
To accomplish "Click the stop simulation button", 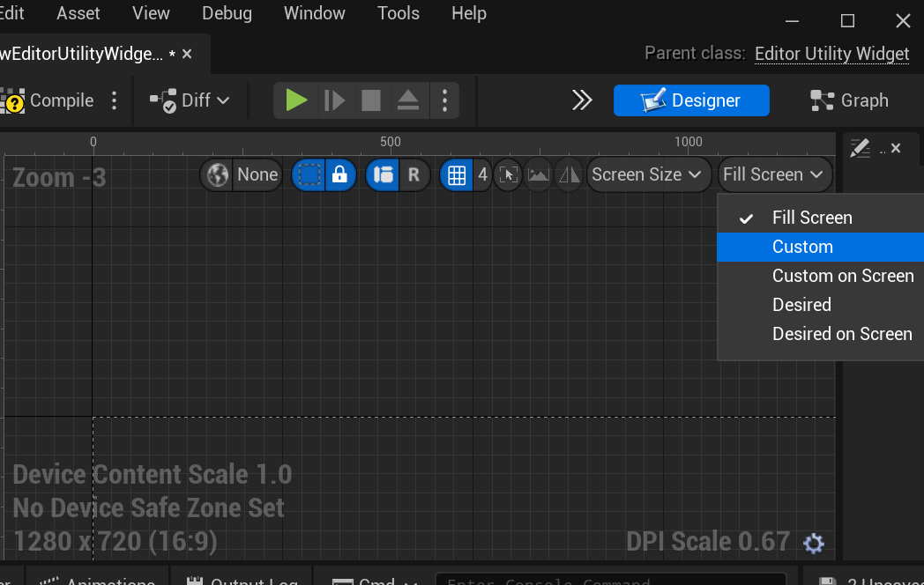I will click(370, 100).
